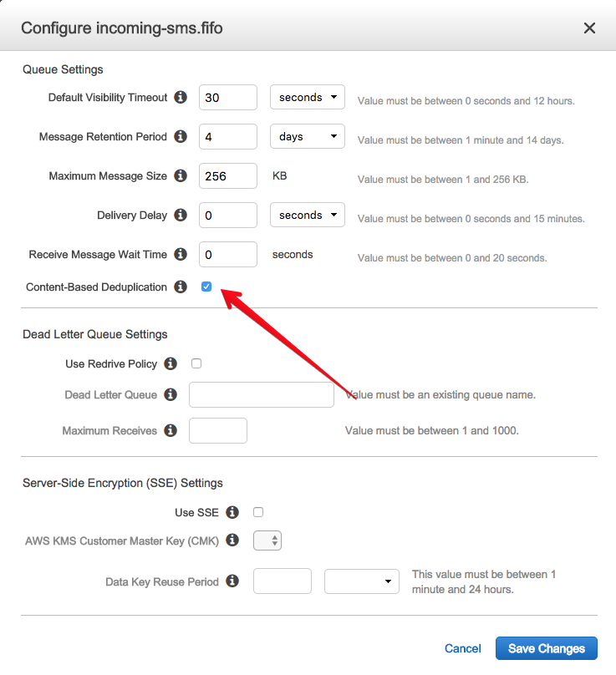The width and height of the screenshot is (616, 675).
Task: Click info icon next to Default Visibility Timeout
Action: point(181,97)
